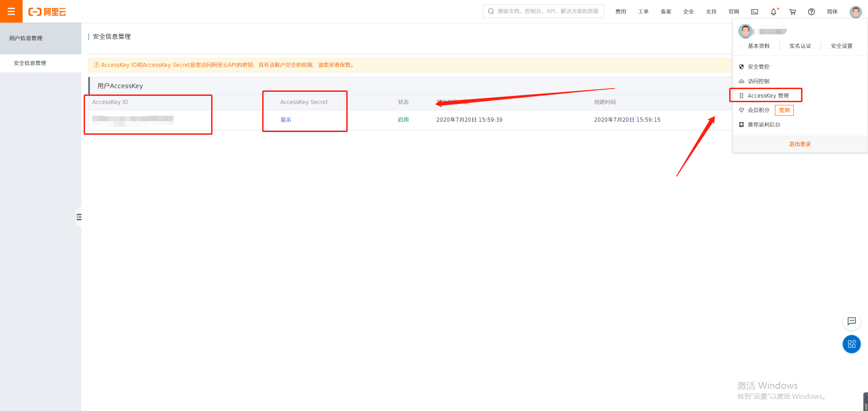Image resolution: width=868 pixels, height=411 pixels.
Task: Switch language via 简体
Action: pyautogui.click(x=832, y=12)
